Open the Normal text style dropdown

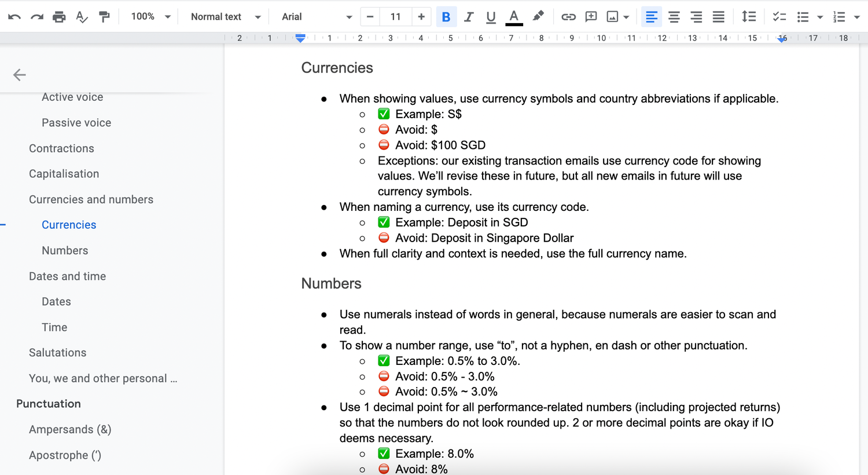coord(226,17)
